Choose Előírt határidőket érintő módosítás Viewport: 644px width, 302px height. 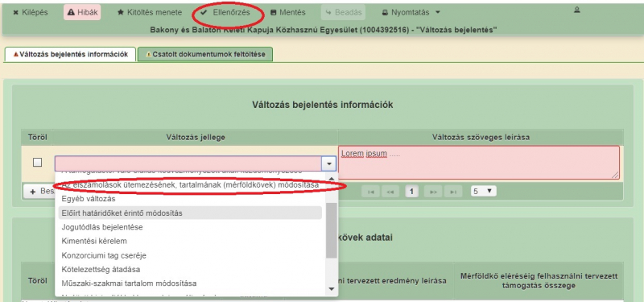[x=190, y=213]
